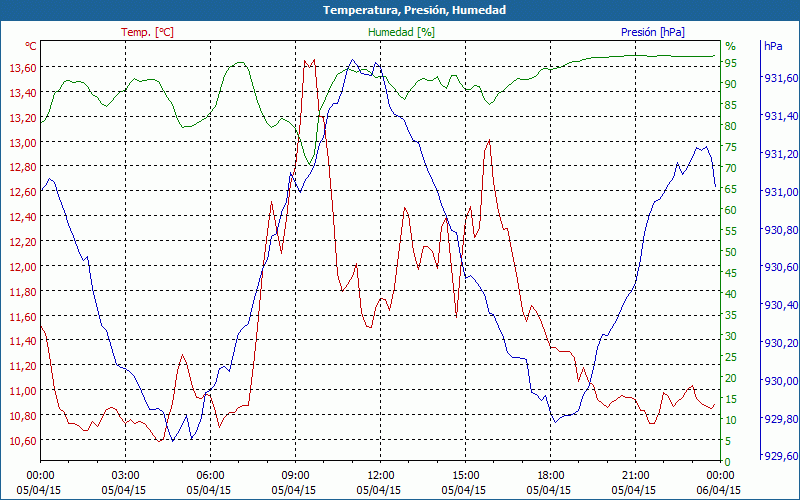Click humidity axis value 85

click(x=731, y=105)
